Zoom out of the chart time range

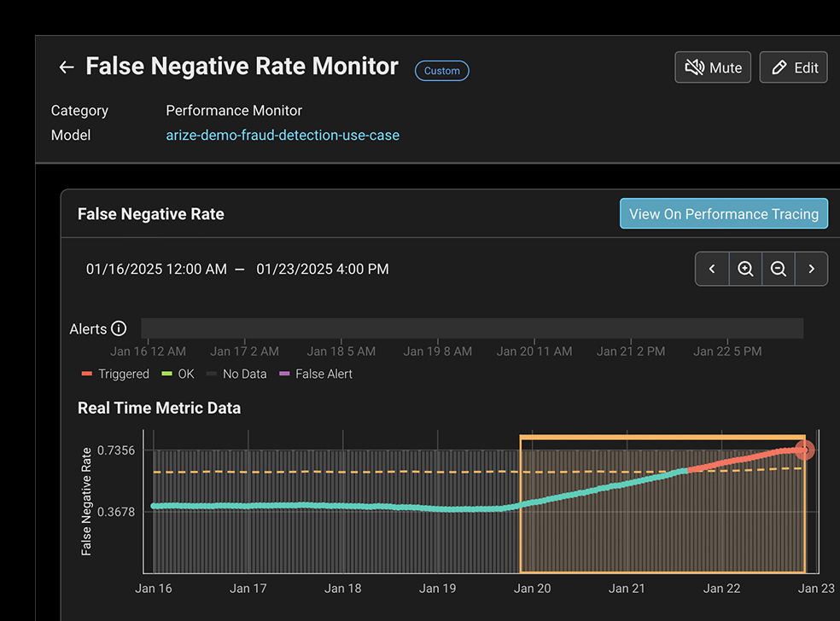779,269
